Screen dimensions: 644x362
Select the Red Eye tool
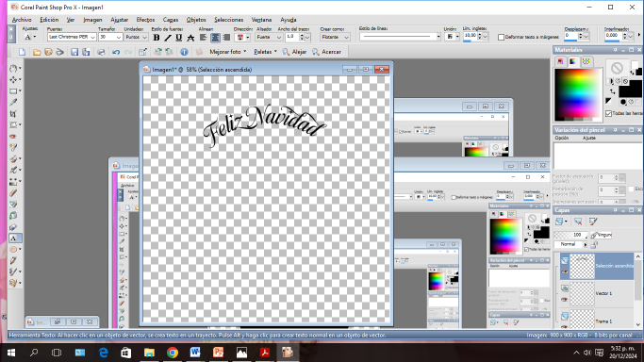(13, 137)
